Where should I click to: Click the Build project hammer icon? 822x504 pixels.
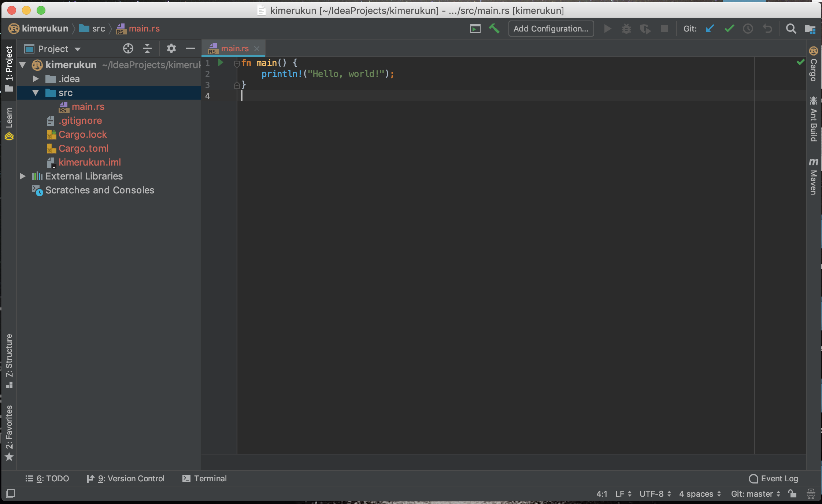[494, 29]
